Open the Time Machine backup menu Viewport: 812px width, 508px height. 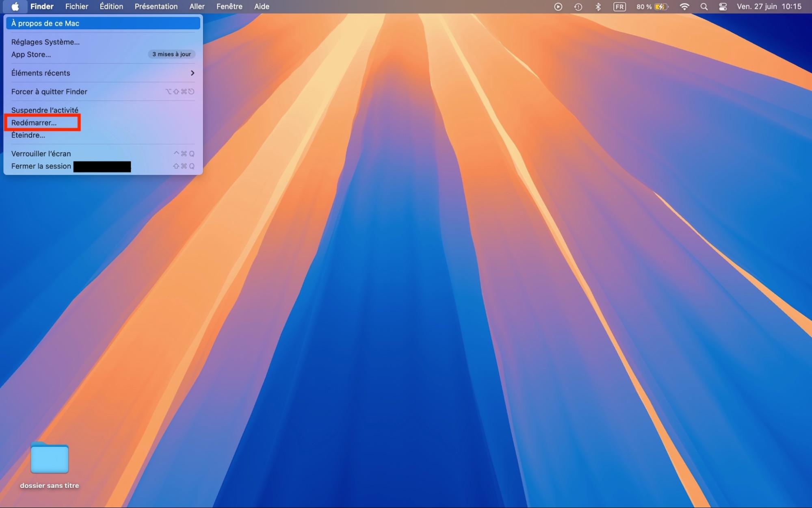[x=578, y=7]
